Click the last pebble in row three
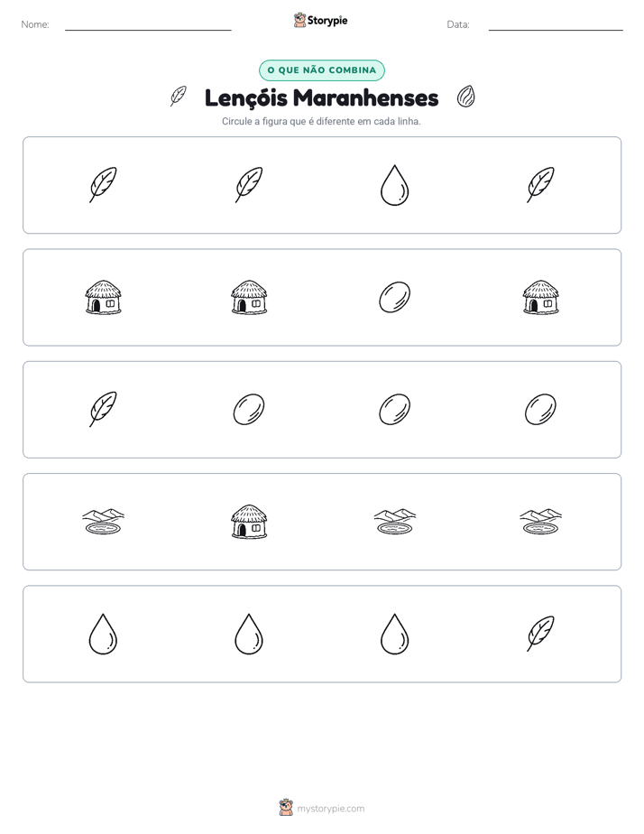644x834 pixels. click(x=540, y=410)
